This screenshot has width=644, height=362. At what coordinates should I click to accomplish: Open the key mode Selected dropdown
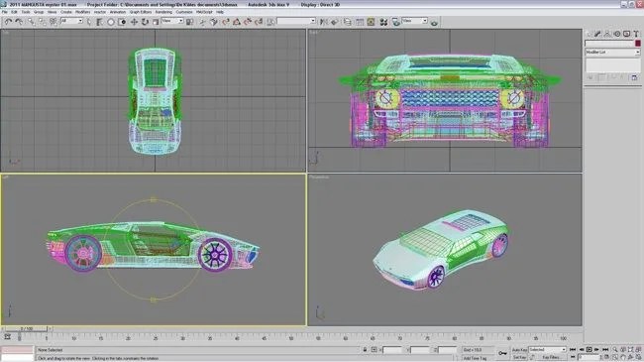[547, 349]
